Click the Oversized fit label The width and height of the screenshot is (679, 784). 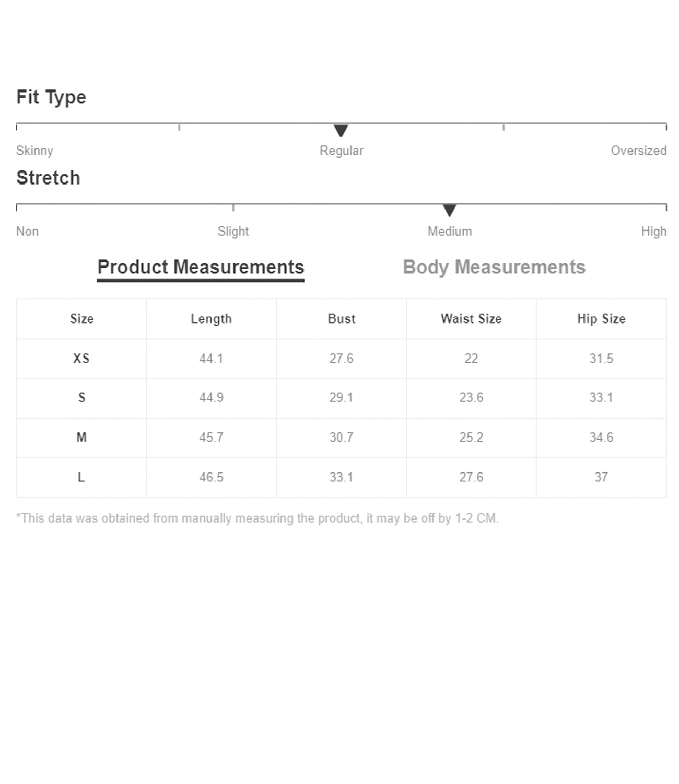pos(638,151)
